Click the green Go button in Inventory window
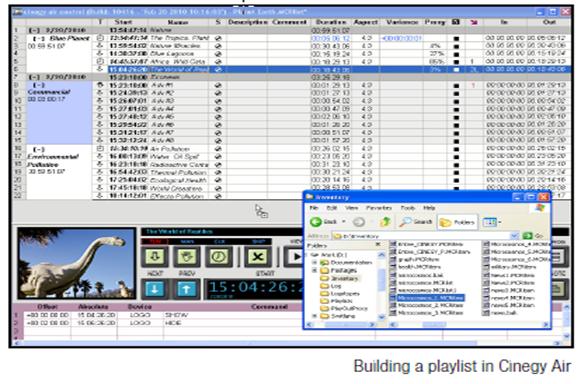Screen dimensions: 588x384 point(533,236)
